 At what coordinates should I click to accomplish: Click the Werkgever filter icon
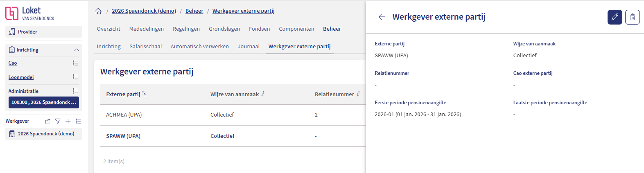[x=58, y=121]
